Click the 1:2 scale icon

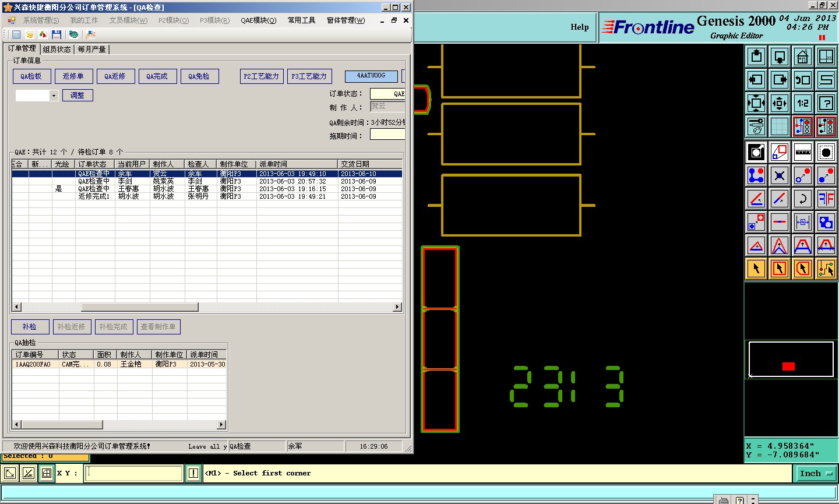[x=803, y=103]
